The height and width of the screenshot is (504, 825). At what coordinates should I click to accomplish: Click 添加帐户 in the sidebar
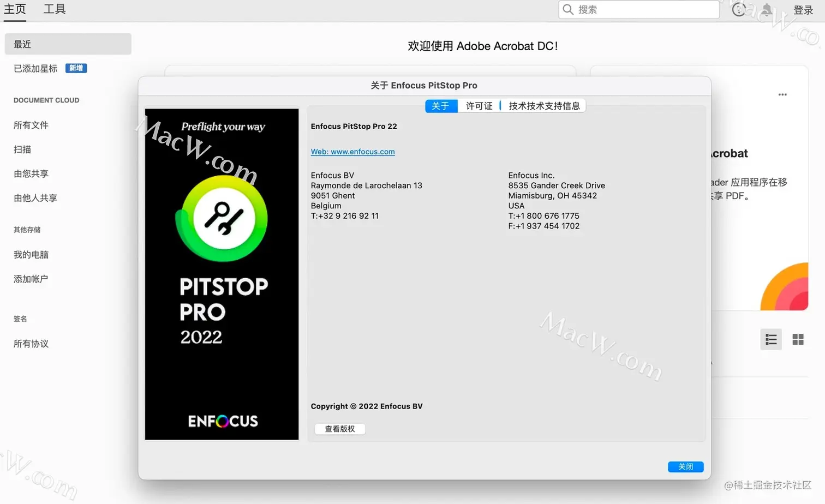pos(31,279)
